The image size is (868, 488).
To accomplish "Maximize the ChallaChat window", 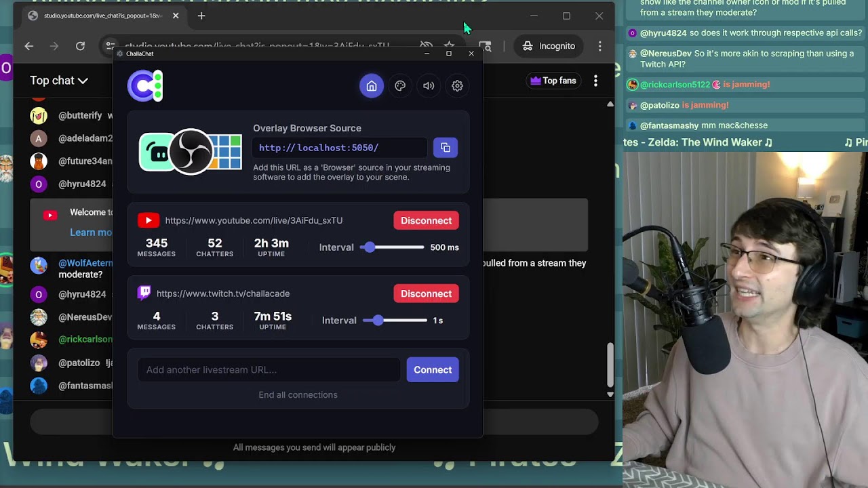I will point(448,54).
